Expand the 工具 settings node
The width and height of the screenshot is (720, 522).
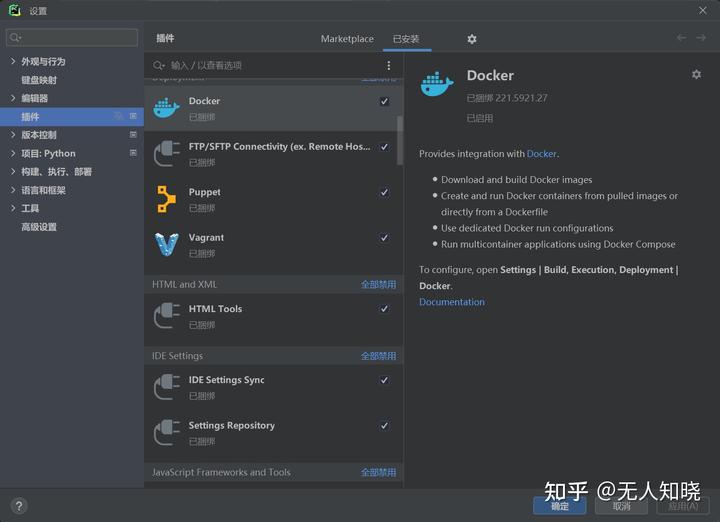click(x=13, y=208)
